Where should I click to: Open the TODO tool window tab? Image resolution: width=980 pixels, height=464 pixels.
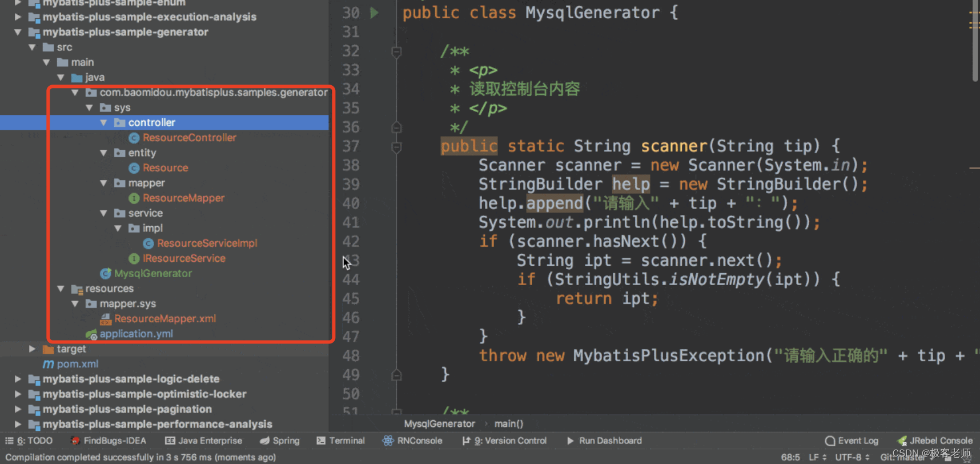pyautogui.click(x=29, y=441)
